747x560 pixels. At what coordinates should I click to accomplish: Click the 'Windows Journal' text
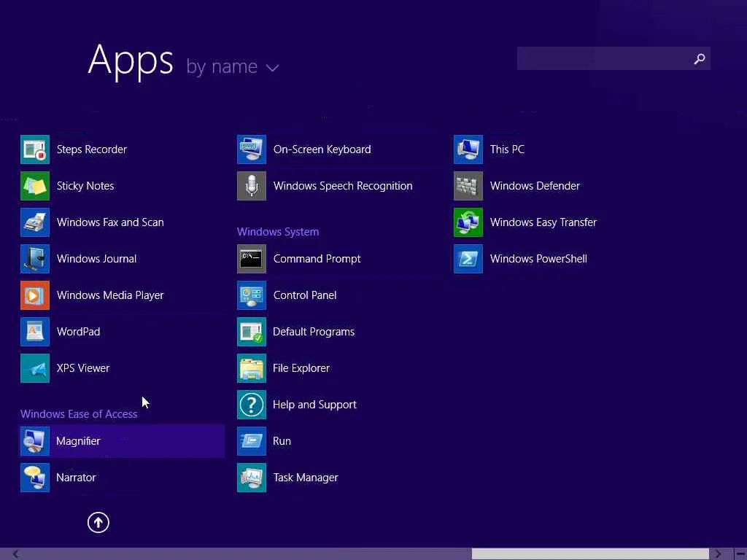click(x=96, y=259)
